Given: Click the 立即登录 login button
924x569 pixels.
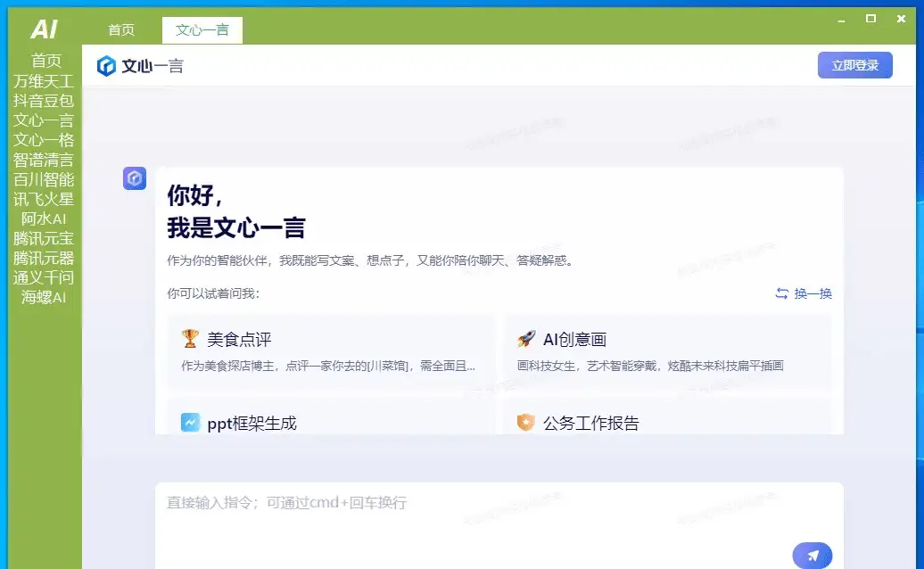Looking at the screenshot, I should [854, 65].
